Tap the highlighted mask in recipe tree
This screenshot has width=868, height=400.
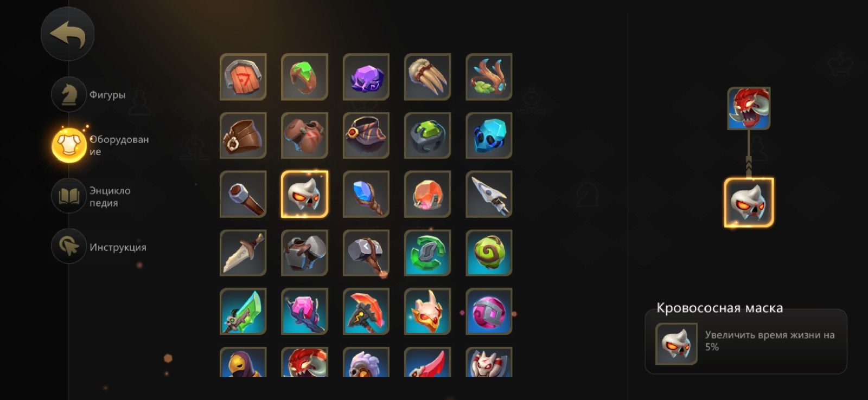(x=749, y=202)
